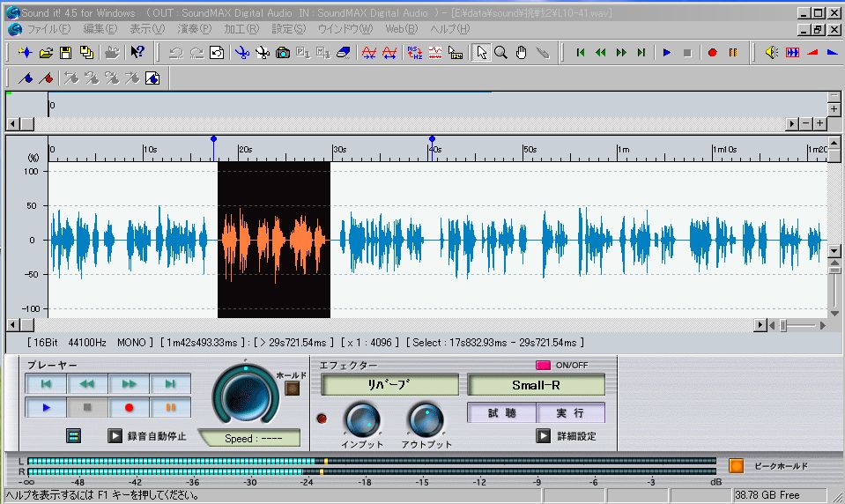This screenshot has width=845, height=504.
Task: Toggle the effector ON/OFF pink switch
Action: (543, 365)
